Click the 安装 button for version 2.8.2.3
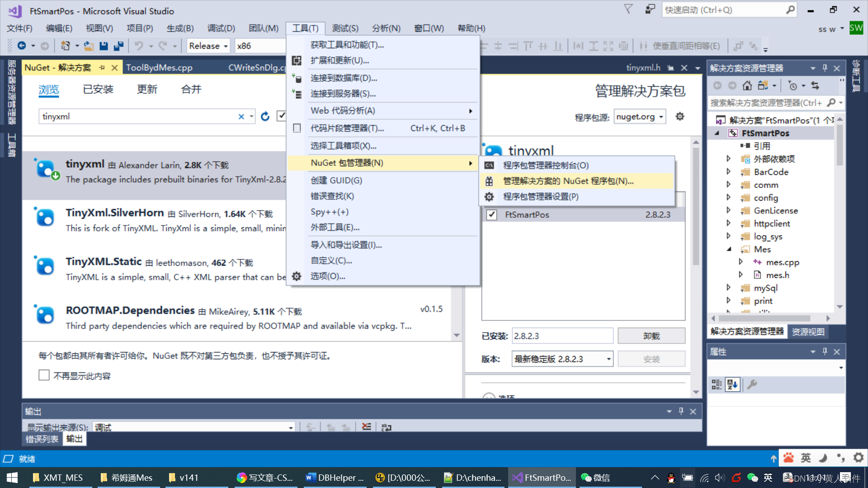 coord(651,358)
